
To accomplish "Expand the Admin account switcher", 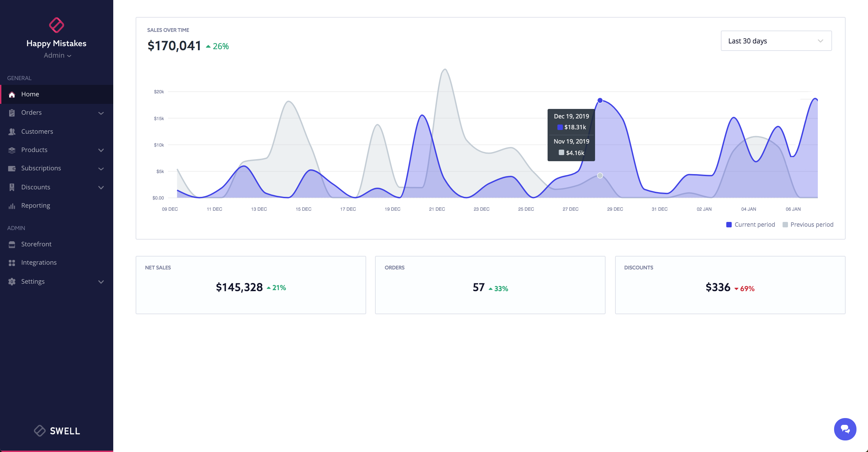I will click(57, 55).
